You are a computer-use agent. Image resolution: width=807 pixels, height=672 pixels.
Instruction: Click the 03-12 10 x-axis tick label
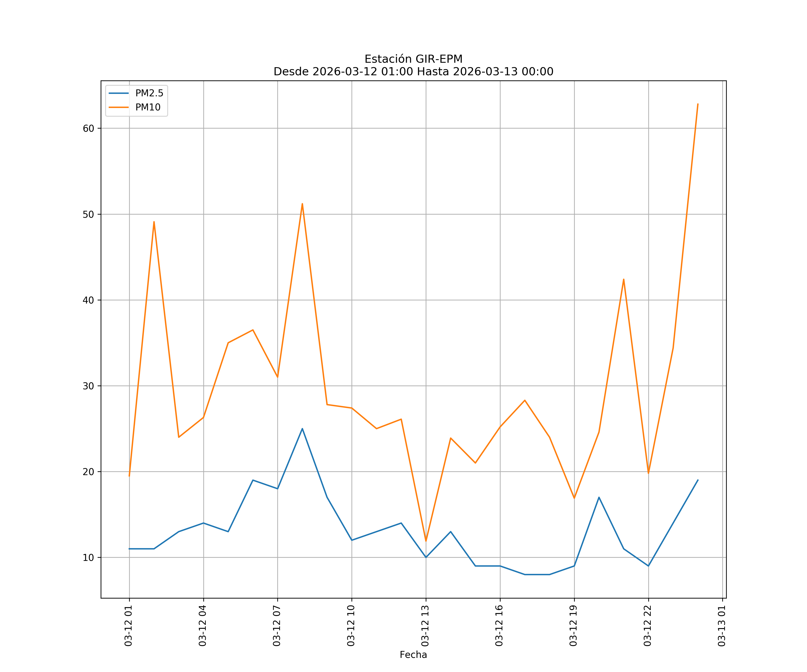pos(351,626)
